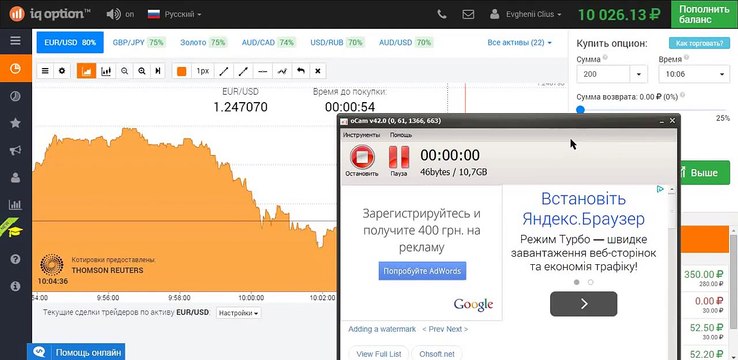Open the Настройки dropdown below chart
This screenshot has width=738, height=360.
pos(239,312)
